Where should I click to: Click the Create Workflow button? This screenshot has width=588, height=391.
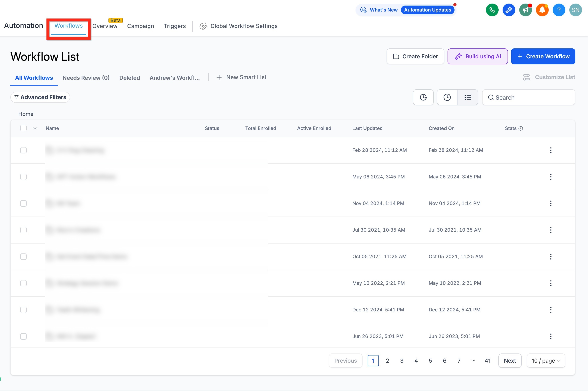point(543,56)
